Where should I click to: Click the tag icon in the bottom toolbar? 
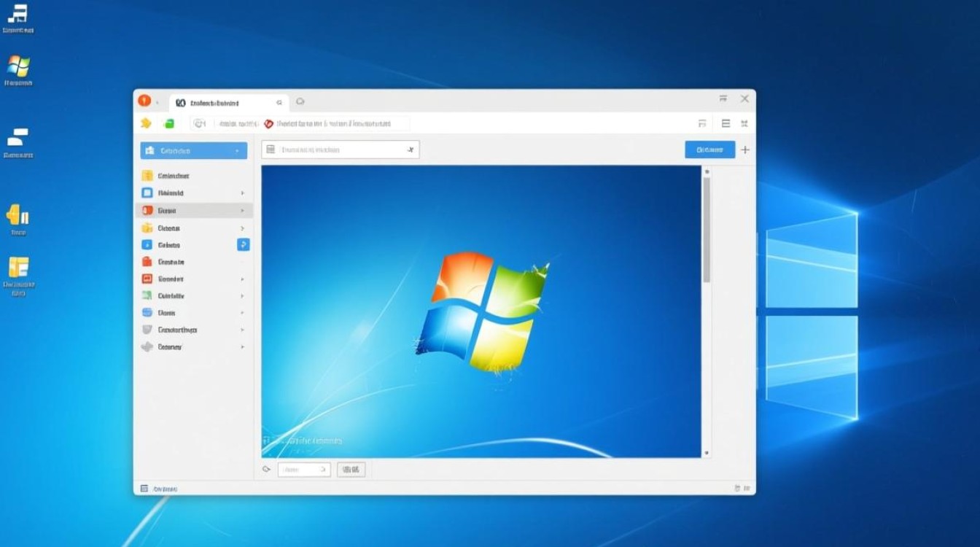coord(268,469)
